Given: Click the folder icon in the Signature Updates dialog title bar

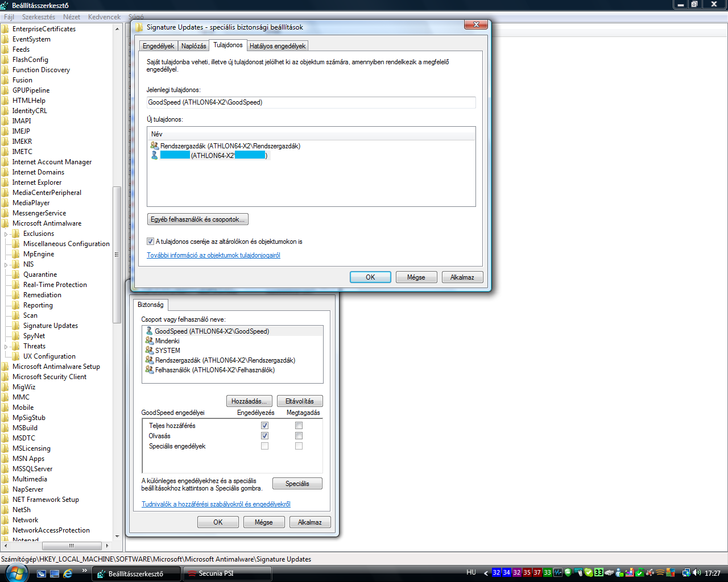Looking at the screenshot, I should pyautogui.click(x=139, y=27).
